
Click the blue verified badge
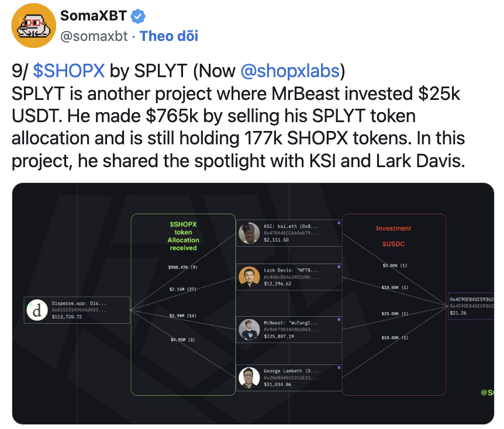[x=138, y=16]
